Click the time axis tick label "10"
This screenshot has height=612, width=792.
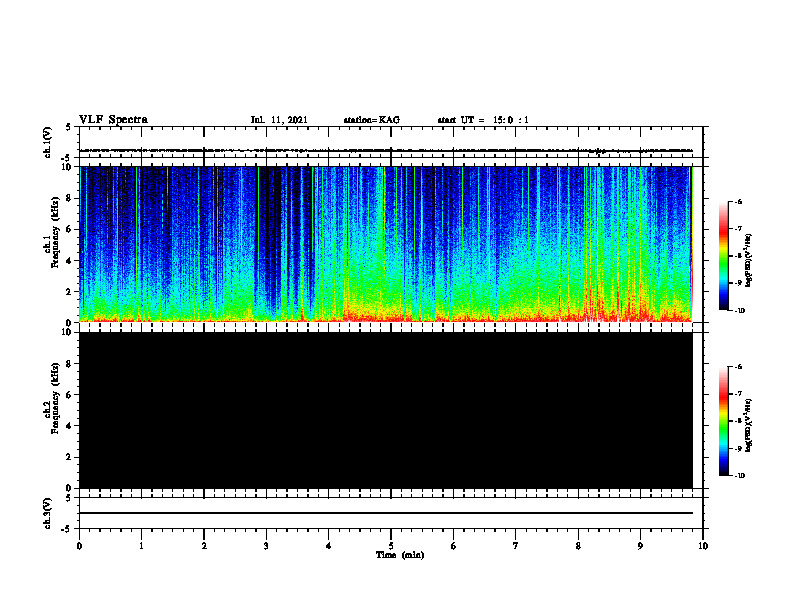703,546
